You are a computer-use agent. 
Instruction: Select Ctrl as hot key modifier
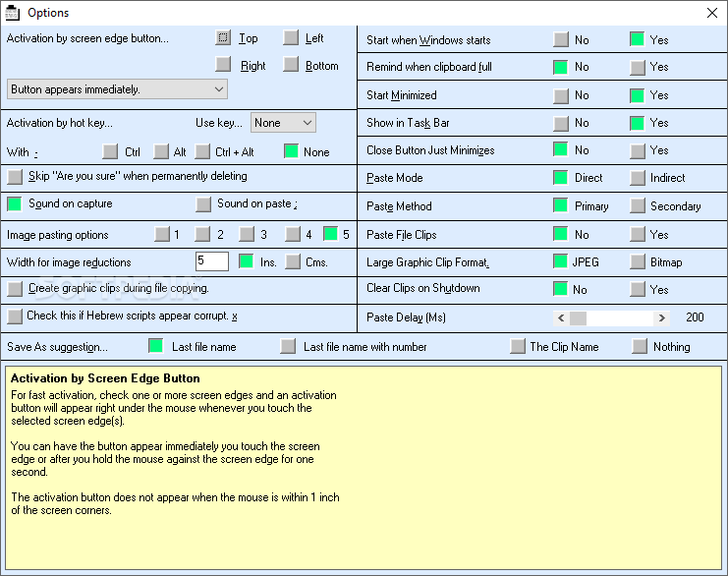click(110, 151)
